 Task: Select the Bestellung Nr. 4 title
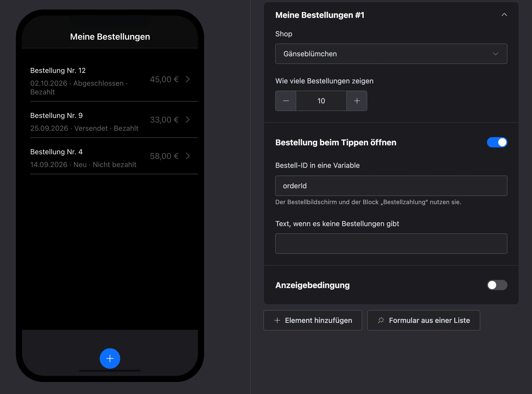coord(57,152)
